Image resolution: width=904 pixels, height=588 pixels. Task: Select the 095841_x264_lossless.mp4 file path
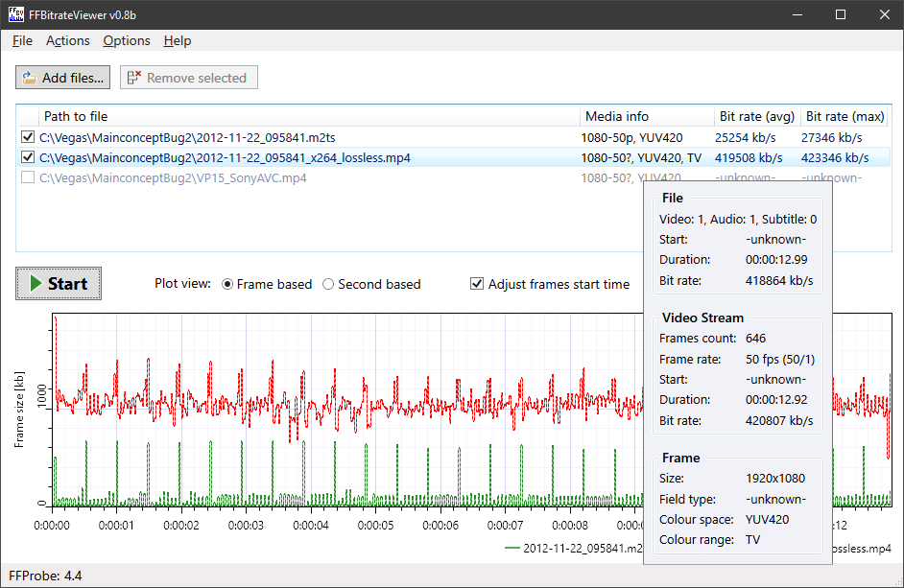[x=225, y=158]
